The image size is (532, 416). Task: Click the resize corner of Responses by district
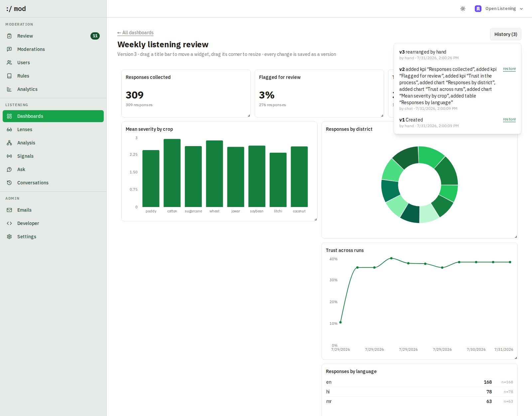click(x=516, y=237)
